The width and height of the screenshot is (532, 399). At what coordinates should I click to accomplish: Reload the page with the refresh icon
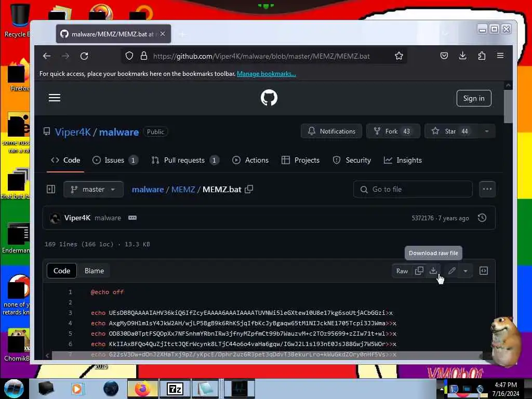pos(84,56)
